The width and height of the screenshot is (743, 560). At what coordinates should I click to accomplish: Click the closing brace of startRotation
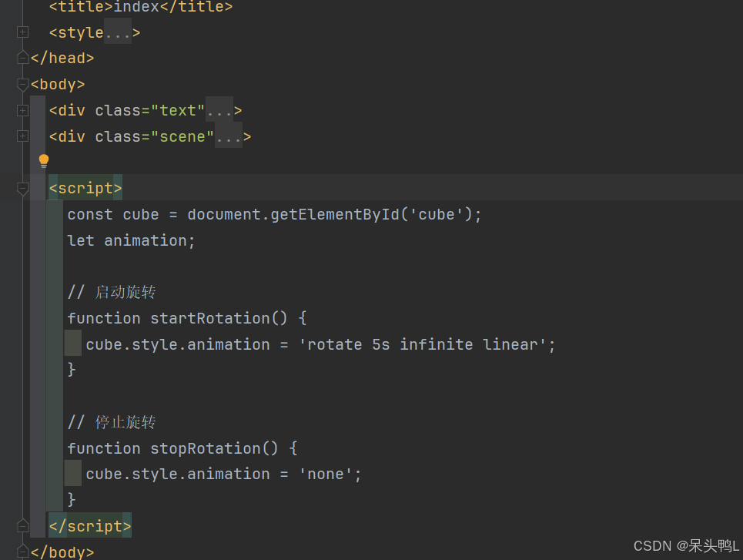click(72, 369)
